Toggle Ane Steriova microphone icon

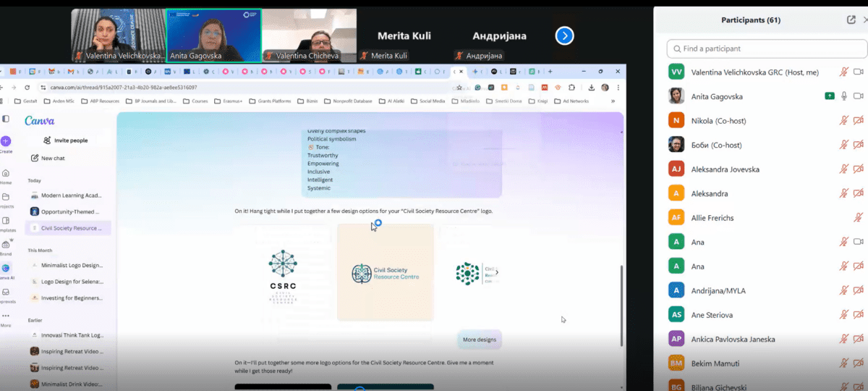pos(843,314)
